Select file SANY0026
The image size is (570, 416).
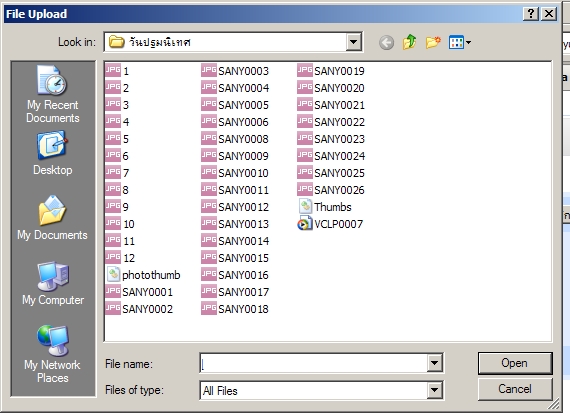331,189
